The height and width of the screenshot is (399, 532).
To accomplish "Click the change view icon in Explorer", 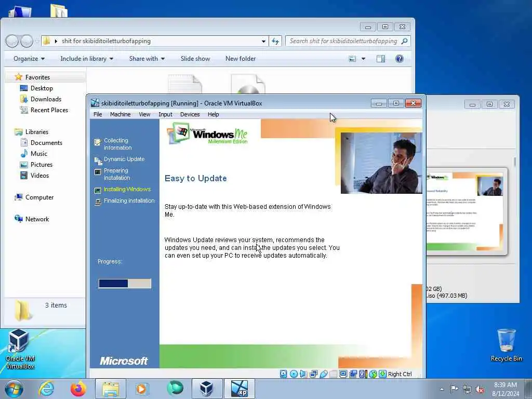I will (x=353, y=59).
